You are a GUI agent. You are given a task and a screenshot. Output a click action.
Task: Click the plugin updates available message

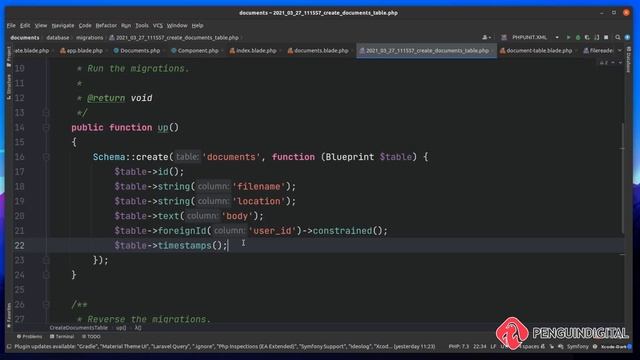225,347
